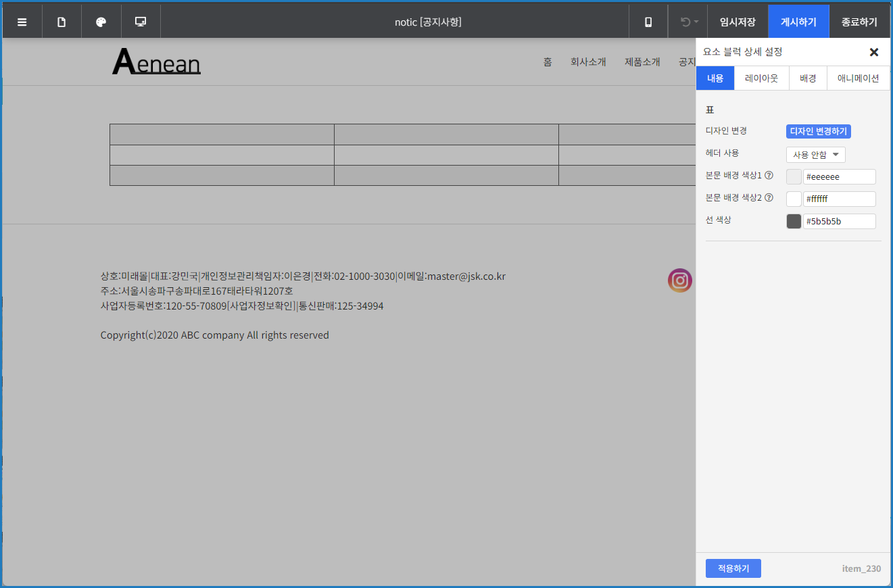Click help icon beside 본문 배경 색상1

click(769, 176)
